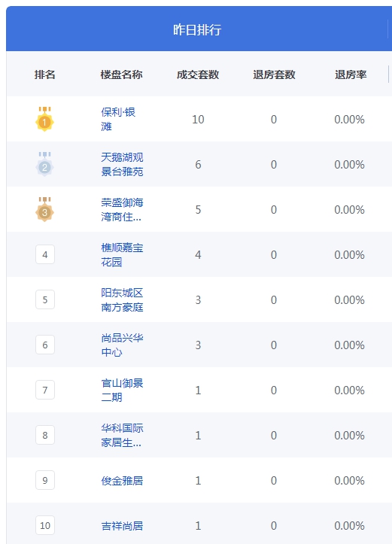Select the rank 9 badge
392x544 pixels.
click(45, 480)
